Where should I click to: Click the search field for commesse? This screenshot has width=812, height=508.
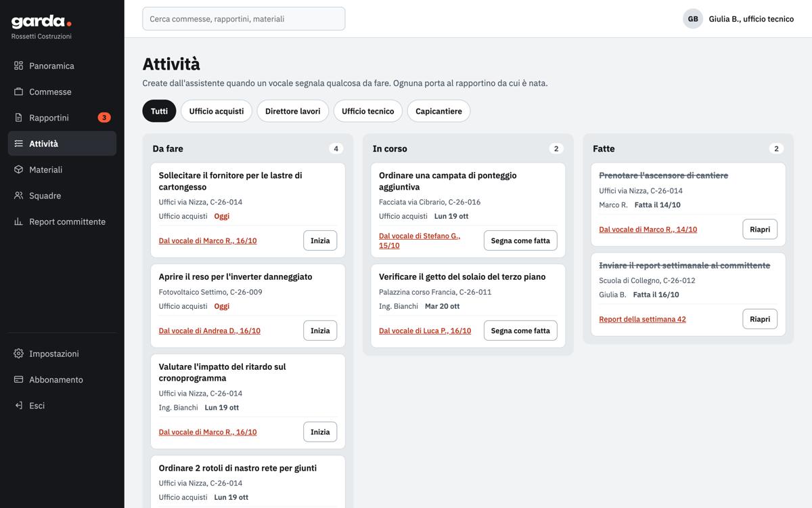pyautogui.click(x=244, y=19)
